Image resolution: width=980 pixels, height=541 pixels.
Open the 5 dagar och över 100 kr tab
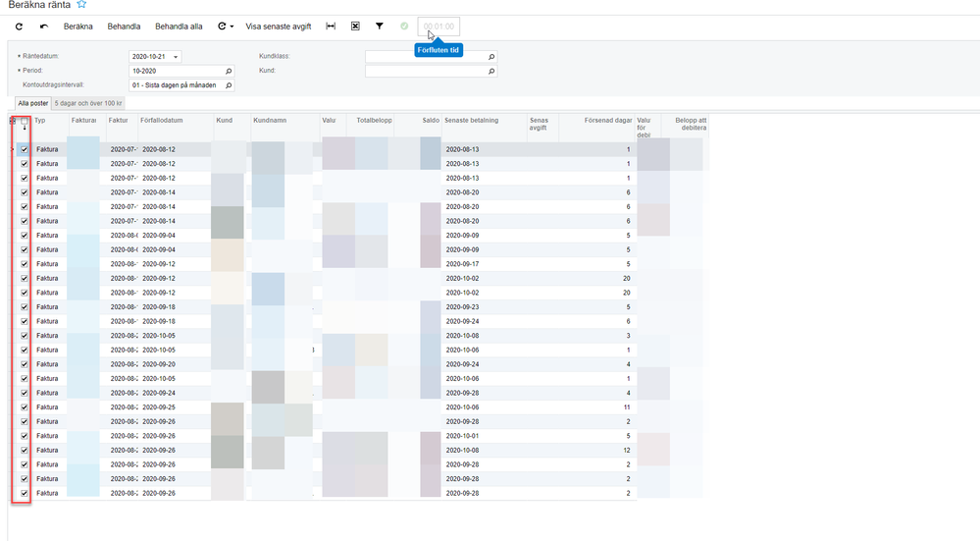pyautogui.click(x=89, y=102)
